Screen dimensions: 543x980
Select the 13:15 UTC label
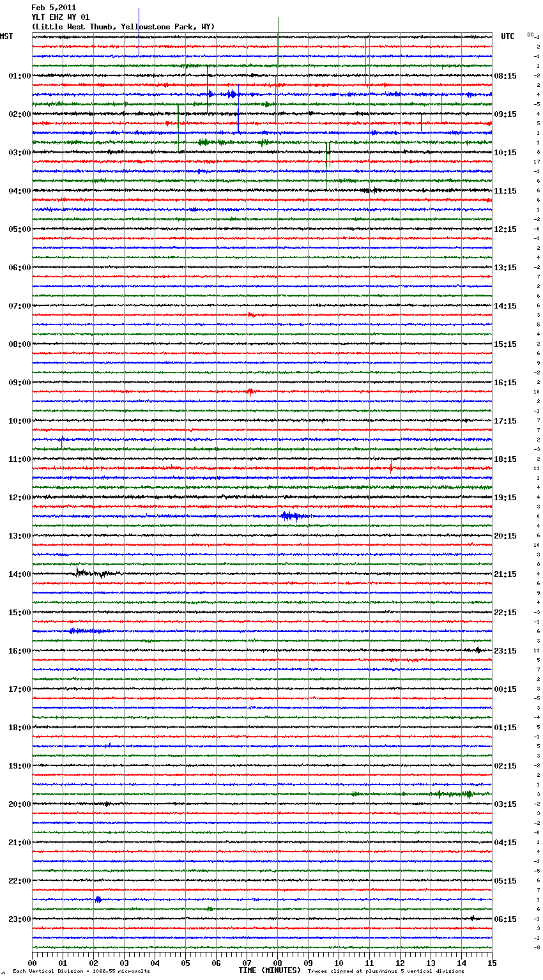[505, 268]
